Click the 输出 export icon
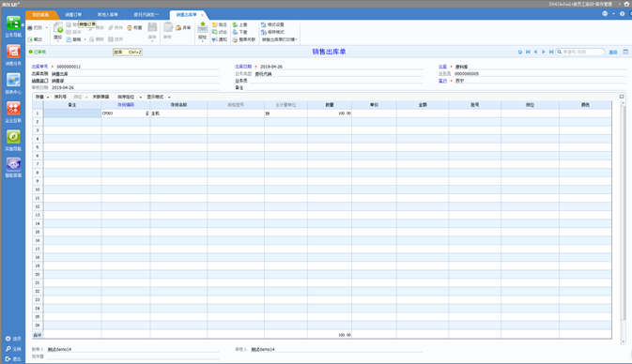632x364 pixels. [30, 39]
